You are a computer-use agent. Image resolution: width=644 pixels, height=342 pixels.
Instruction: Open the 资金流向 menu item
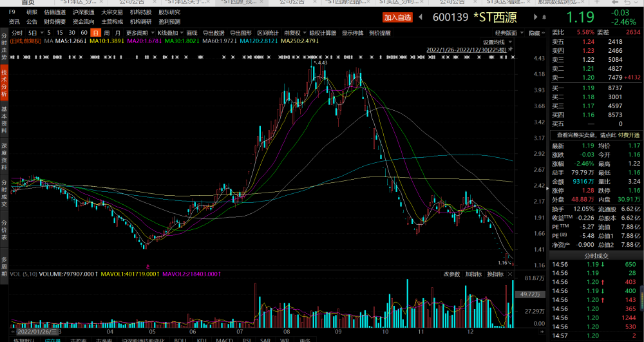click(x=83, y=22)
